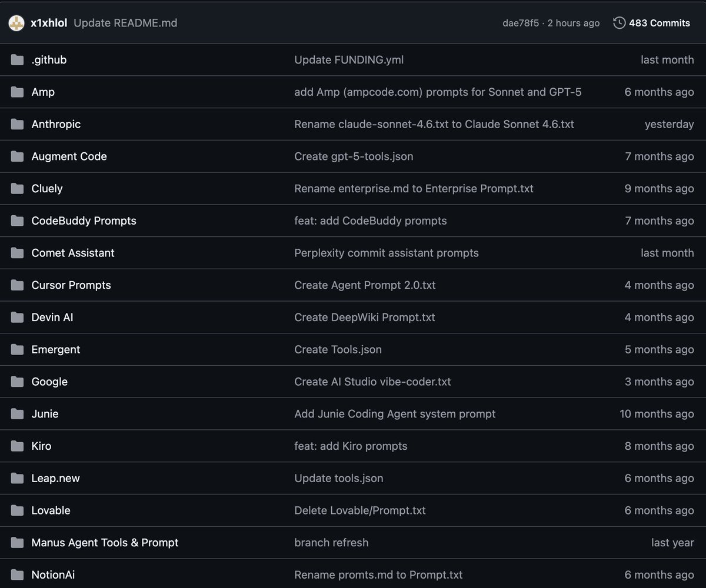Open commit Rename enterprise.md to Enterprise Prompt.txt
This screenshot has width=706, height=588.
pos(414,189)
